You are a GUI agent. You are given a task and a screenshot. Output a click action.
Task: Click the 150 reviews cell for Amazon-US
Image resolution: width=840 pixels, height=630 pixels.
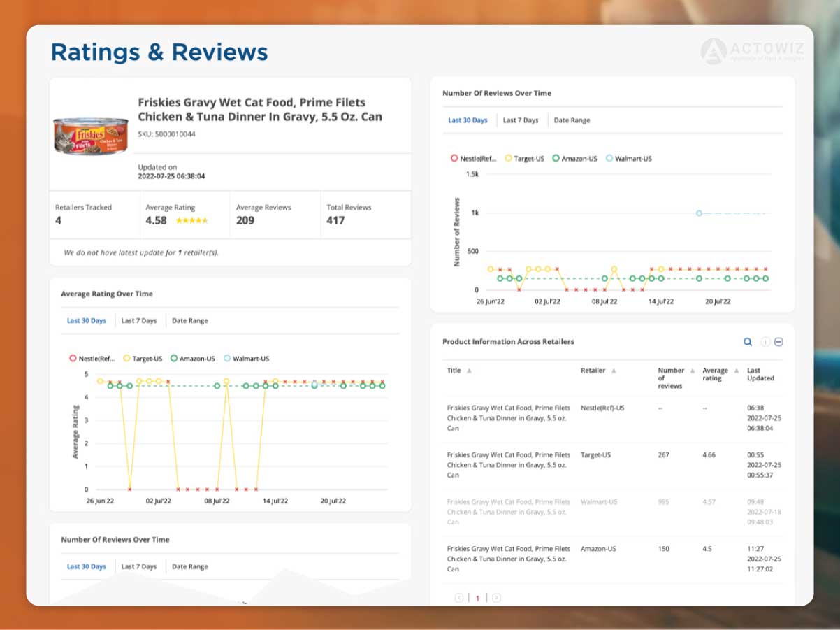point(664,549)
